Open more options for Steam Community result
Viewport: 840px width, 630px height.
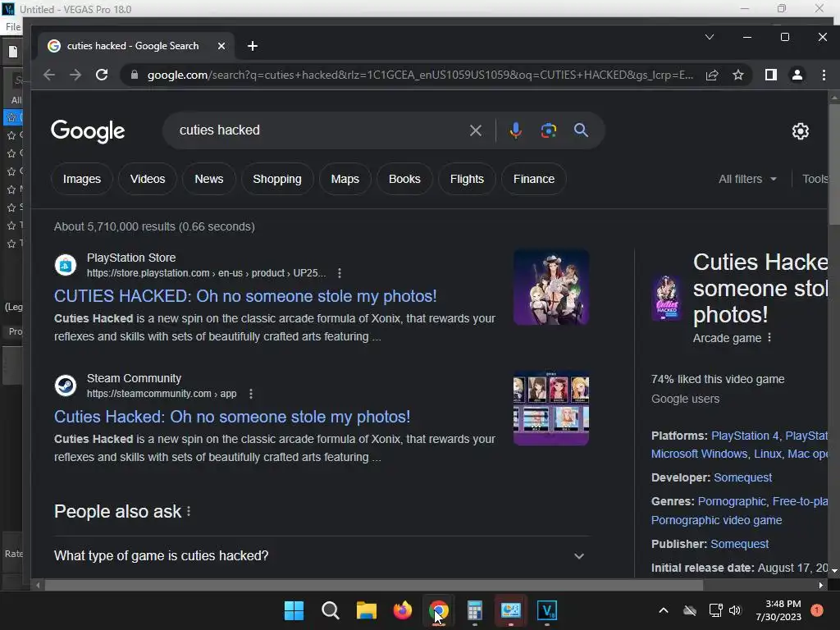(251, 394)
